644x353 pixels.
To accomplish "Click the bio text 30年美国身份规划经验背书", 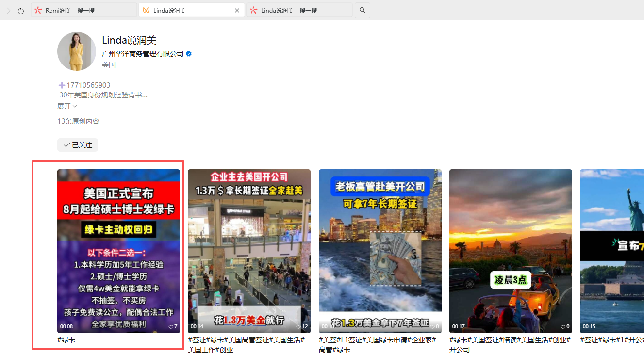I will coord(103,95).
